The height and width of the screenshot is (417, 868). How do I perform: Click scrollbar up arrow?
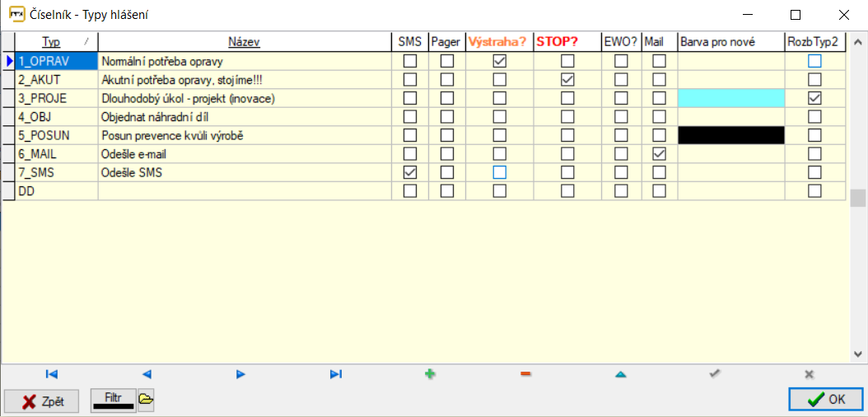tap(857, 42)
